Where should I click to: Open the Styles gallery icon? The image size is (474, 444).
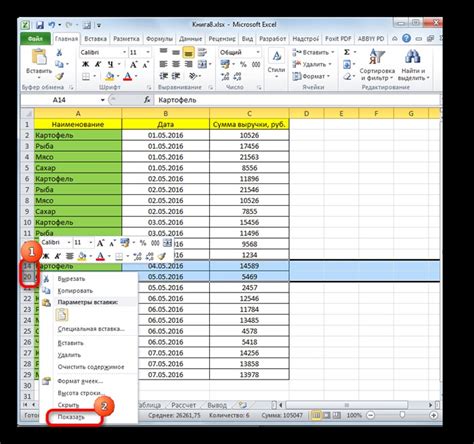click(x=276, y=56)
